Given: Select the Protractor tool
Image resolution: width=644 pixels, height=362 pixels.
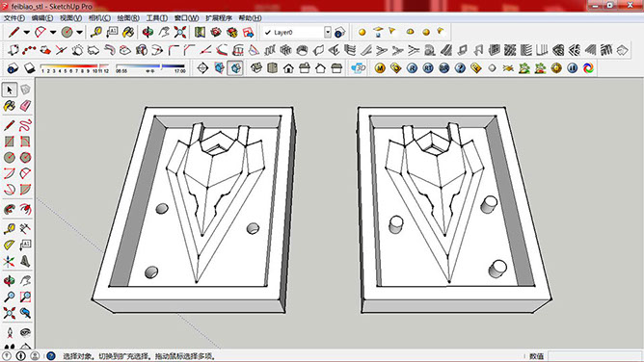Looking at the screenshot, I should 10,245.
